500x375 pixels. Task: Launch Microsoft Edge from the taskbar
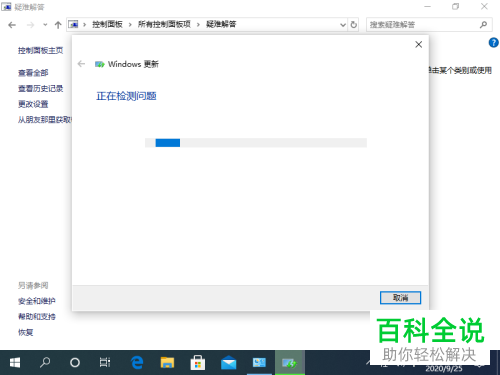[137, 363]
